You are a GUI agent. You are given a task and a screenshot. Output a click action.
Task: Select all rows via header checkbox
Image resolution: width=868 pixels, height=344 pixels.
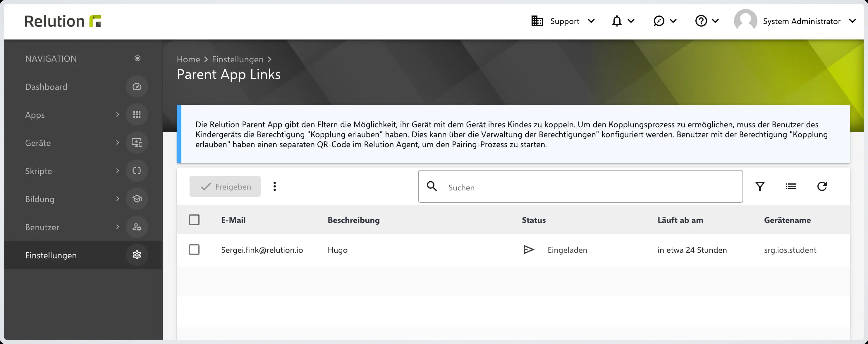coord(194,220)
